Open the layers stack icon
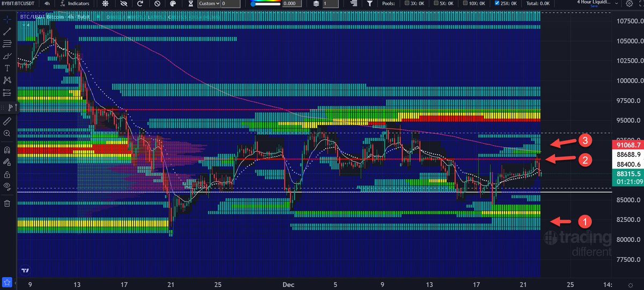 pyautogui.click(x=316, y=4)
